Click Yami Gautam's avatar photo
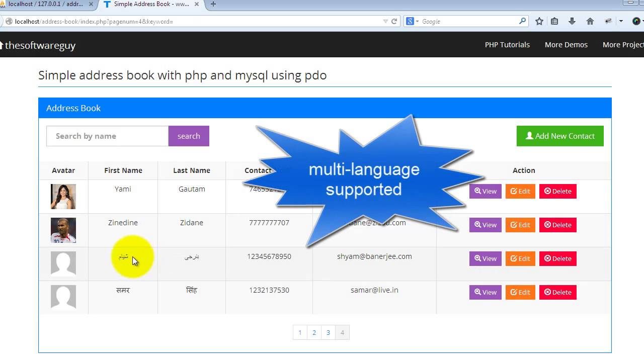Viewport: 644px width, 362px height. 63,197
